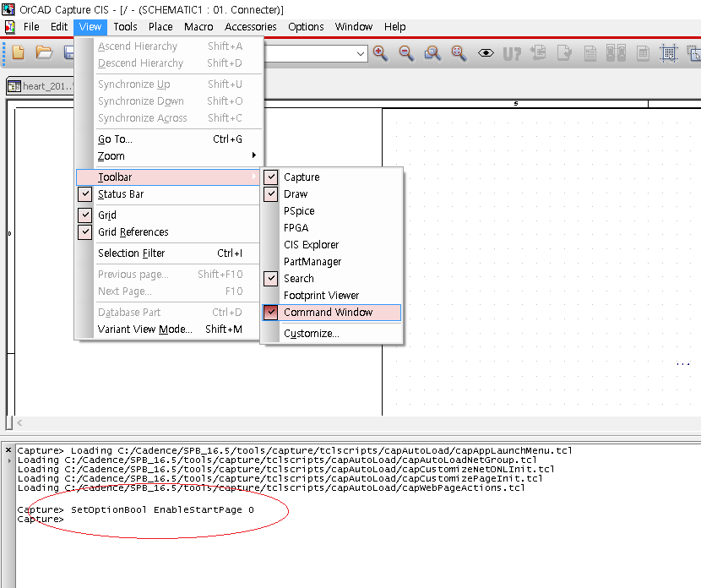Toggle the Grid display option
This screenshot has width=701, height=588.
click(168, 215)
